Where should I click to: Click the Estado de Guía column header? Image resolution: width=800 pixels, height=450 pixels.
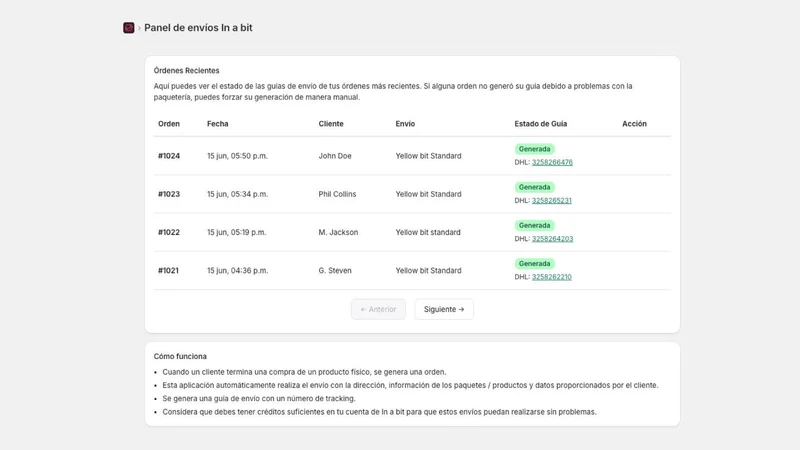(540, 124)
